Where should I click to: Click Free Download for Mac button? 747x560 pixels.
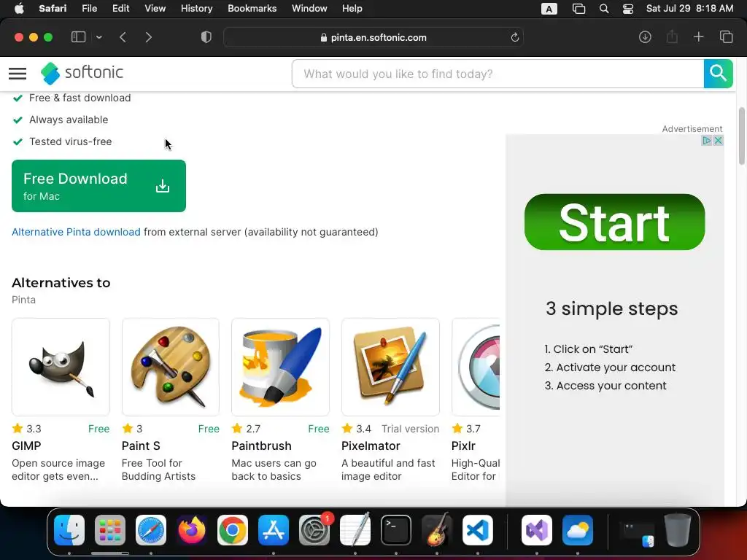tap(98, 186)
